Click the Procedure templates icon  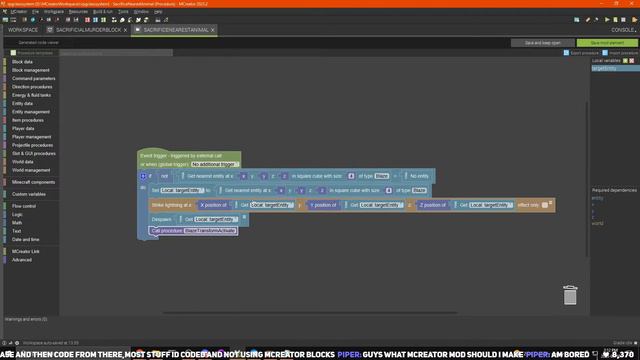tap(13, 53)
